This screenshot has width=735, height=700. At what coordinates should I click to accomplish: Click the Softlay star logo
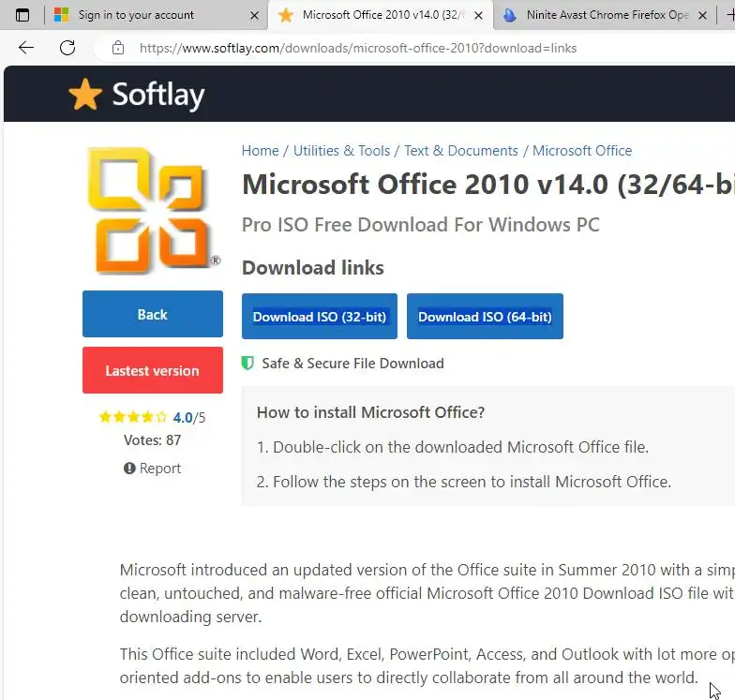[85, 94]
